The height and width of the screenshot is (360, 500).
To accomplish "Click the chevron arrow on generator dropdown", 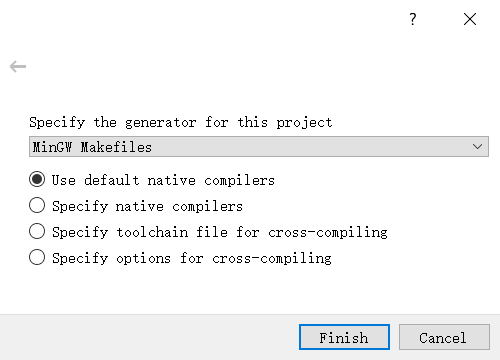I will pos(477,147).
